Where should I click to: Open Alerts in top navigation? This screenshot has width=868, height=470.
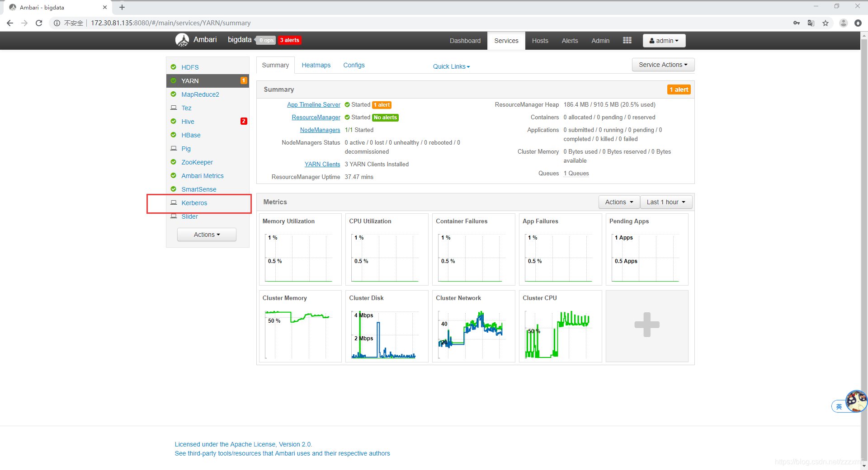coord(570,41)
